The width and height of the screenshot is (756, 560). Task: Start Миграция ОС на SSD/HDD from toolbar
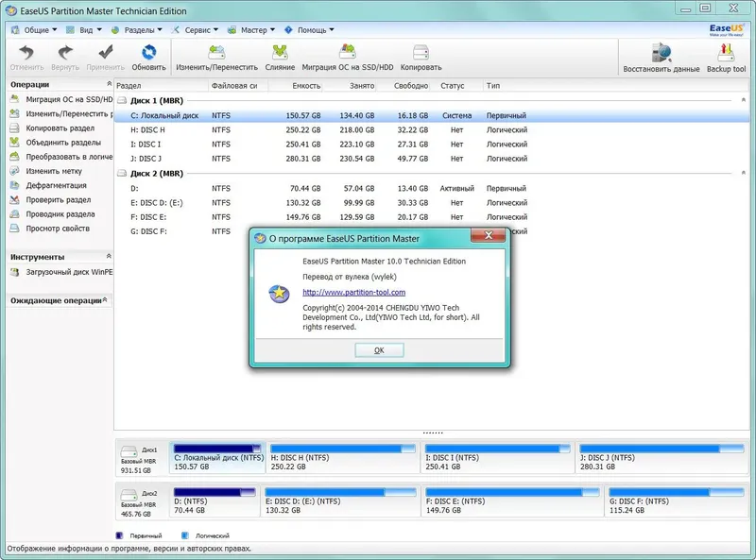(x=347, y=53)
